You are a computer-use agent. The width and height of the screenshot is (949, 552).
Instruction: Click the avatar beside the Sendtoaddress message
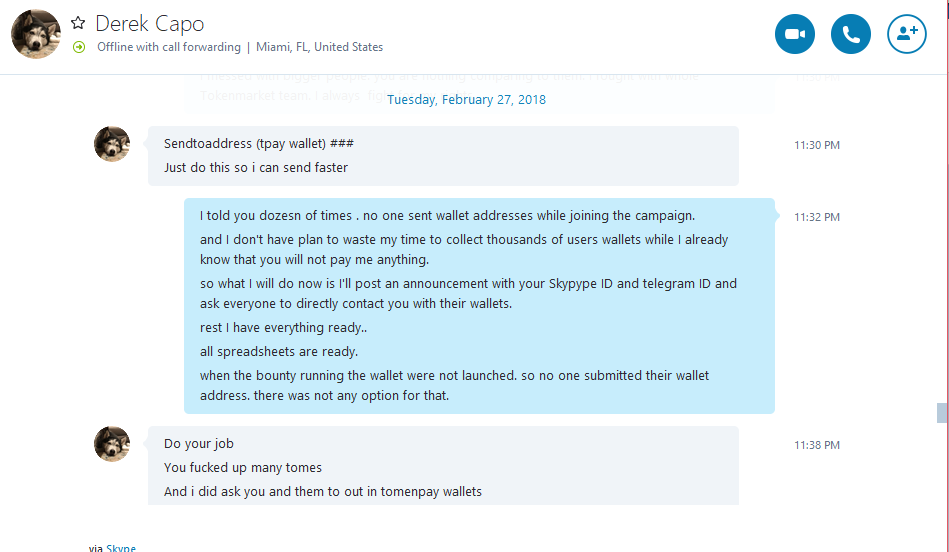point(112,144)
